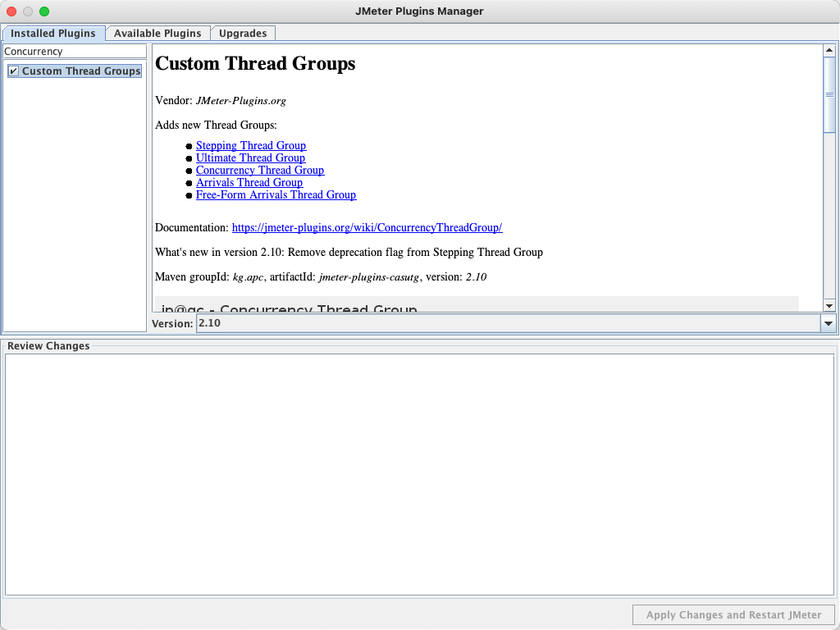Switch to the Installed Plugins tab
Viewport: 840px width, 630px height.
(x=53, y=33)
